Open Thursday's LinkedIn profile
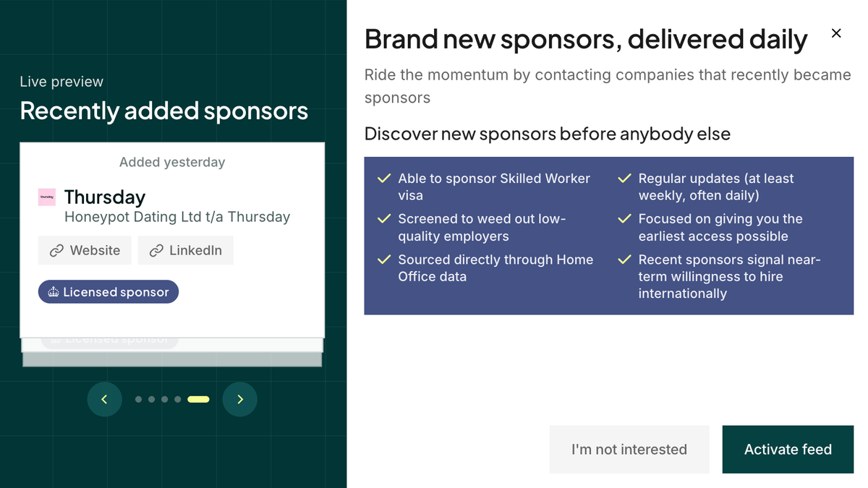 [x=185, y=250]
